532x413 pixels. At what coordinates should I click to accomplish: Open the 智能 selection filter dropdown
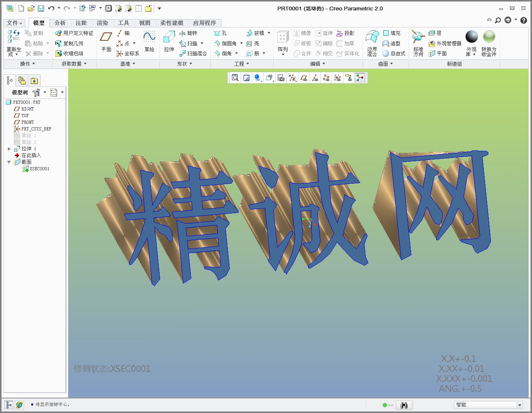pos(520,405)
